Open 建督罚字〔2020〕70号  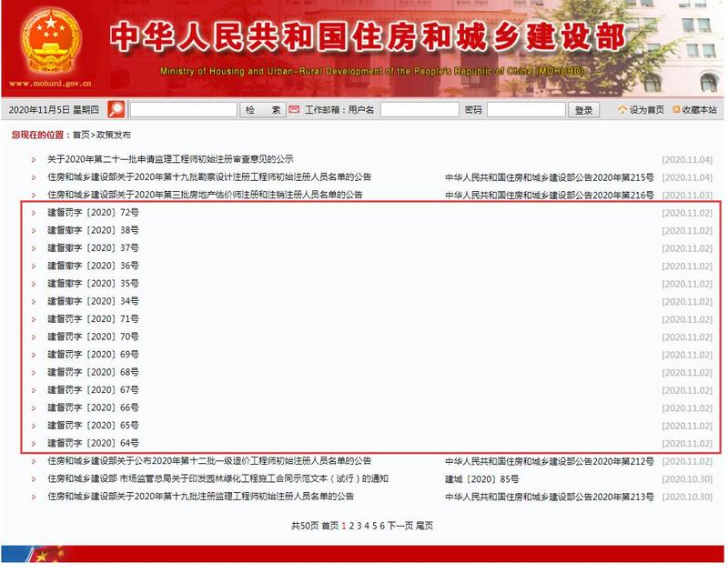93,337
